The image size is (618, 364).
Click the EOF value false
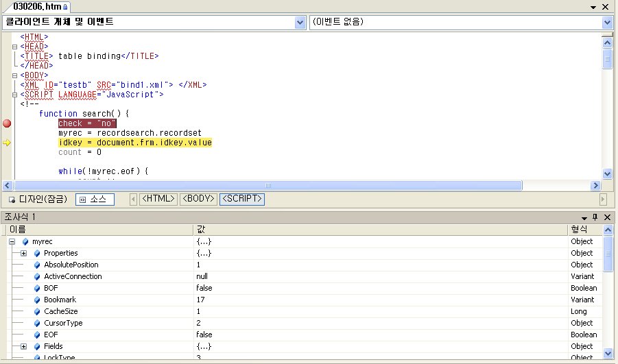tap(204, 335)
